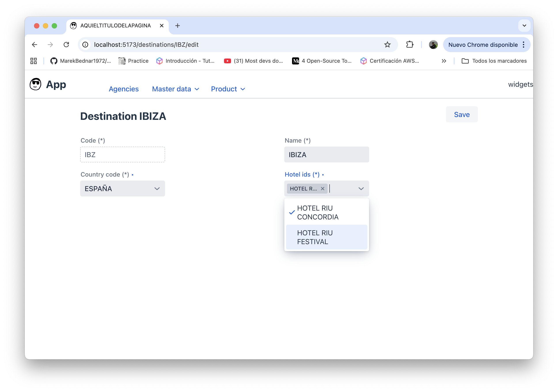Go to the Agencies page
This screenshot has height=392, width=558.
(123, 89)
